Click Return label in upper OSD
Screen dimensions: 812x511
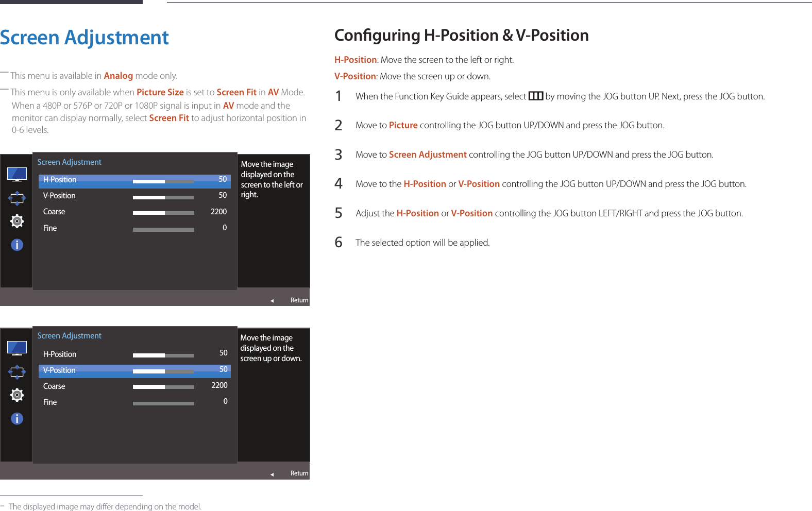tap(299, 300)
